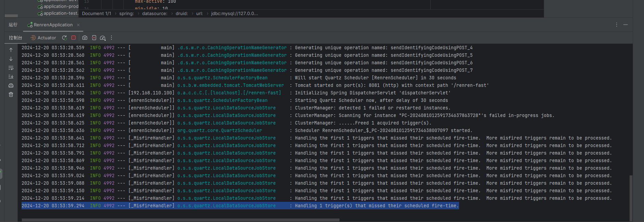Click log line 'sendIdentifyingCodeUsingPOST_7'
This screenshot has width=644, height=222.
tap(384, 70)
